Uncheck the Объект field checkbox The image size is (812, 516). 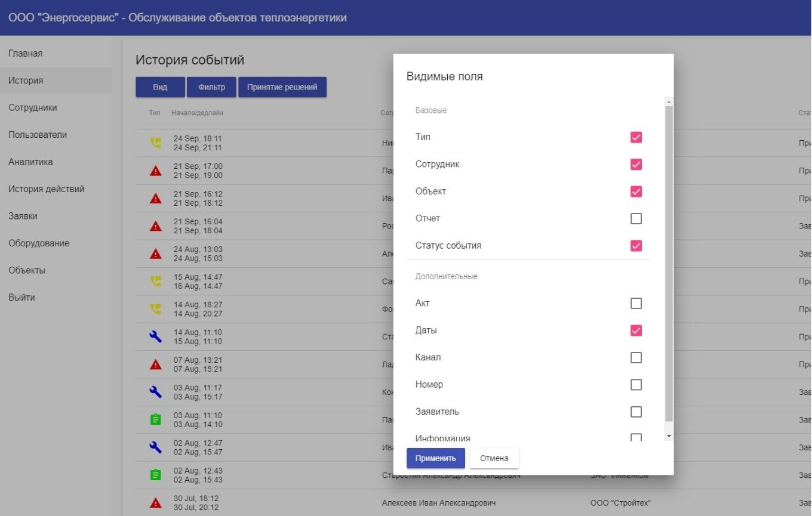636,191
